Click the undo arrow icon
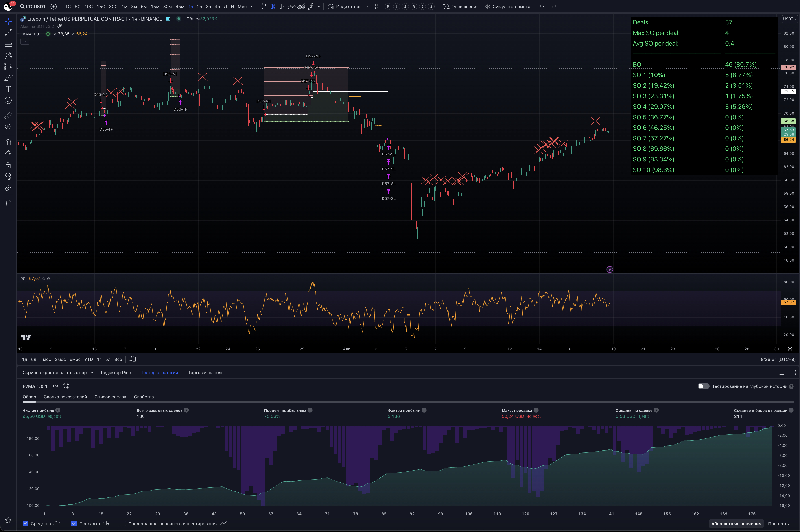The height and width of the screenshot is (532, 800). (x=542, y=7)
